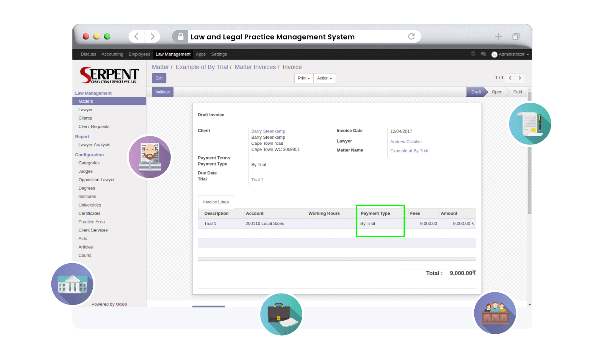Click the Edit button
613x364 pixels.
(159, 78)
